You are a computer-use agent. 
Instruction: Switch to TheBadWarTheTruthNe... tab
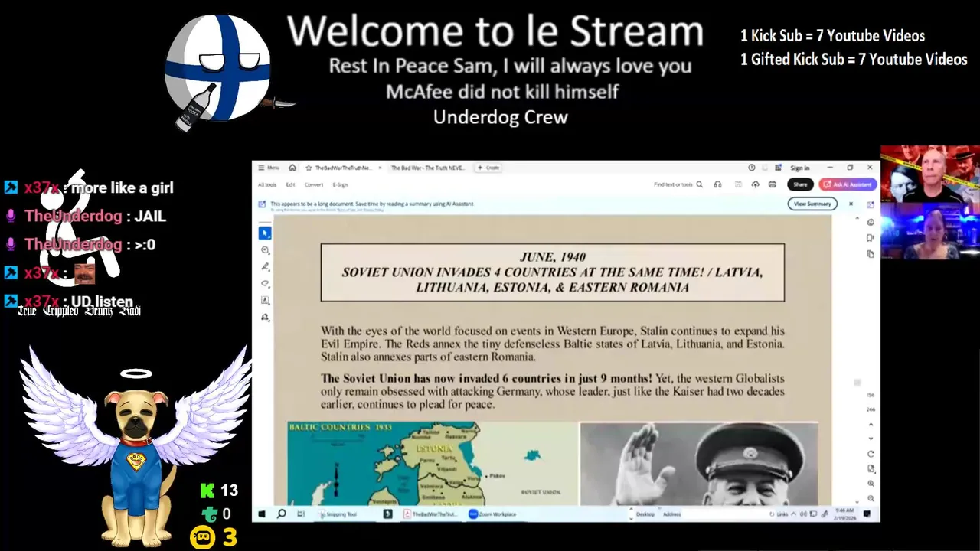pyautogui.click(x=343, y=168)
